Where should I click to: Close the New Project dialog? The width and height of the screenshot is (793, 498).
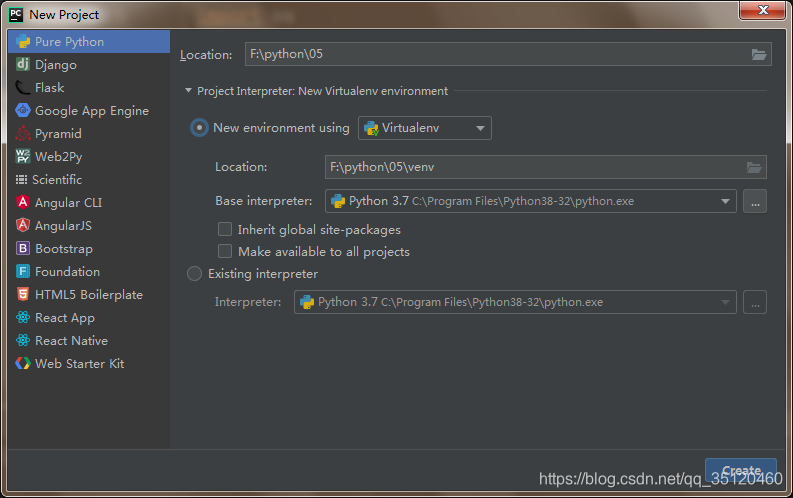coord(763,10)
